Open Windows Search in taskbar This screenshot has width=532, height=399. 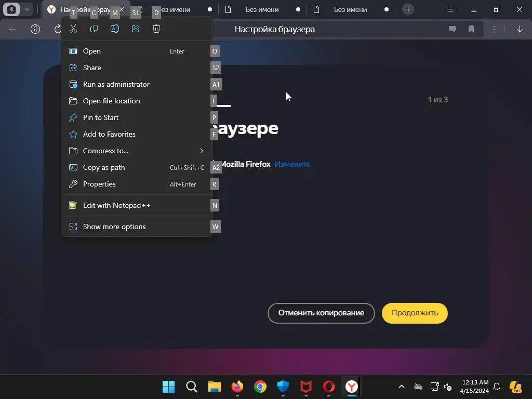pos(192,387)
